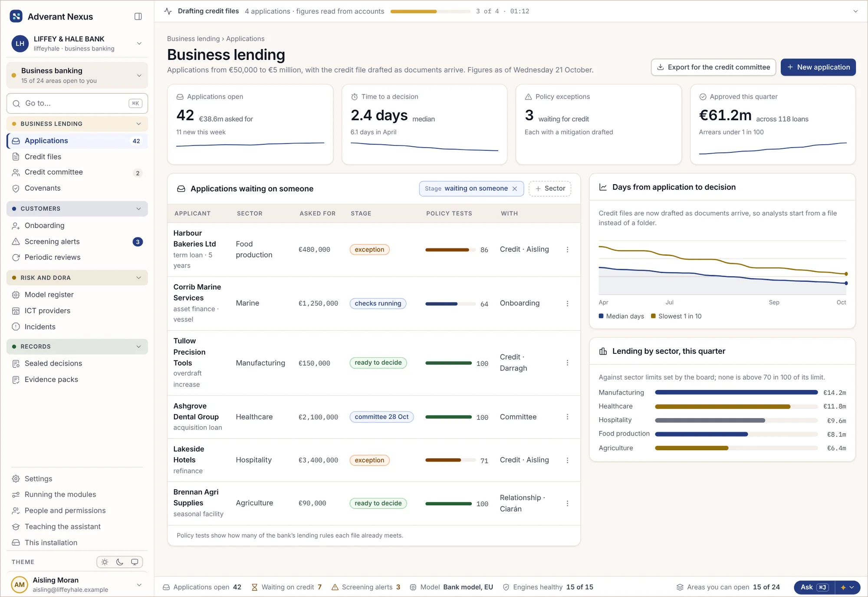Open row actions menu for Ashgrove Dental Group
The height and width of the screenshot is (597, 868).
567,417
